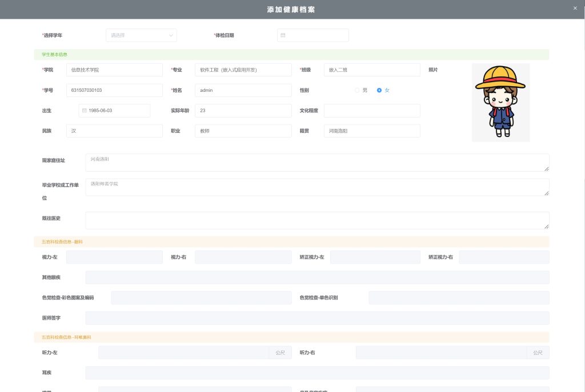Click the 体检日期 date field
585x392 pixels.
click(x=313, y=35)
